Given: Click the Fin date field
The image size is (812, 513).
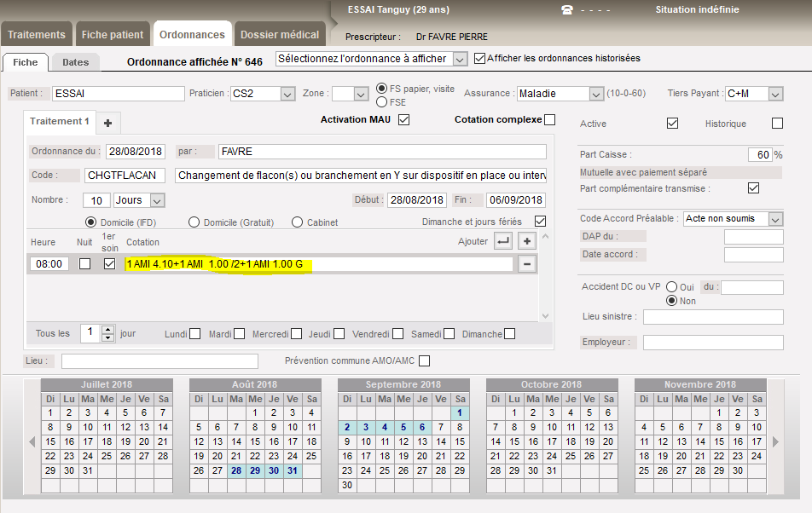Looking at the screenshot, I should point(516,200).
